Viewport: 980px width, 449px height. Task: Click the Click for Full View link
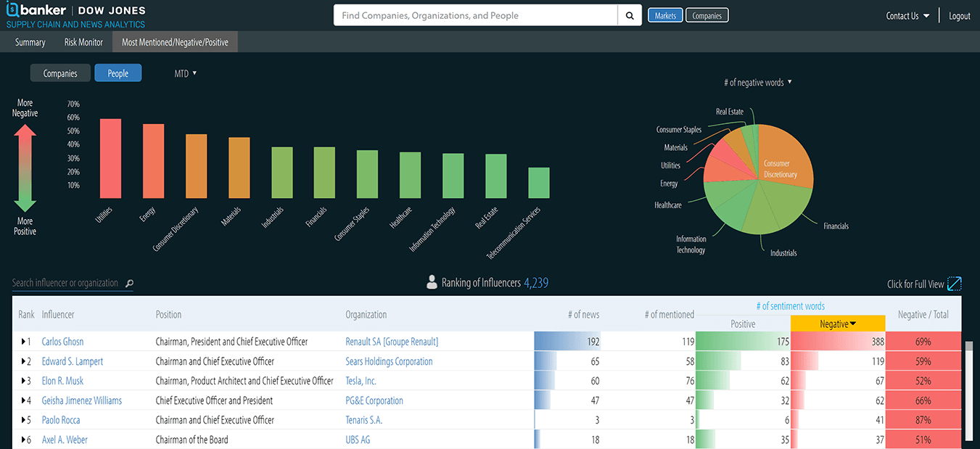point(915,284)
